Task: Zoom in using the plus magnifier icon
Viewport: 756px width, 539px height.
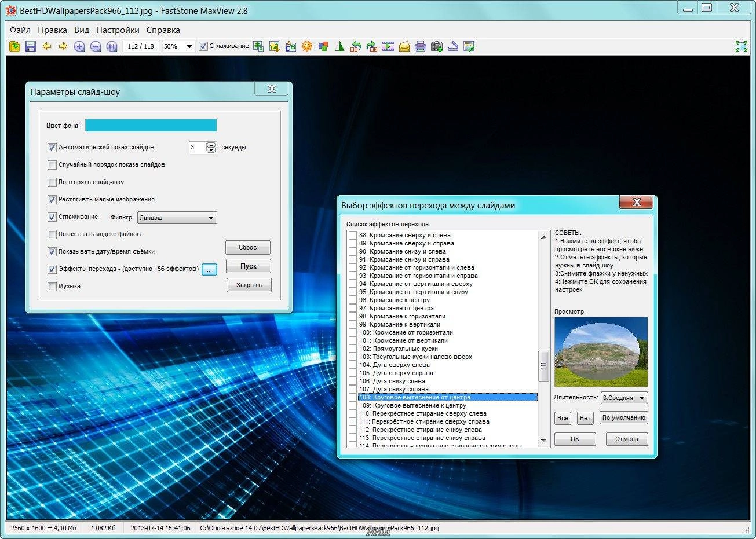Action: point(79,46)
